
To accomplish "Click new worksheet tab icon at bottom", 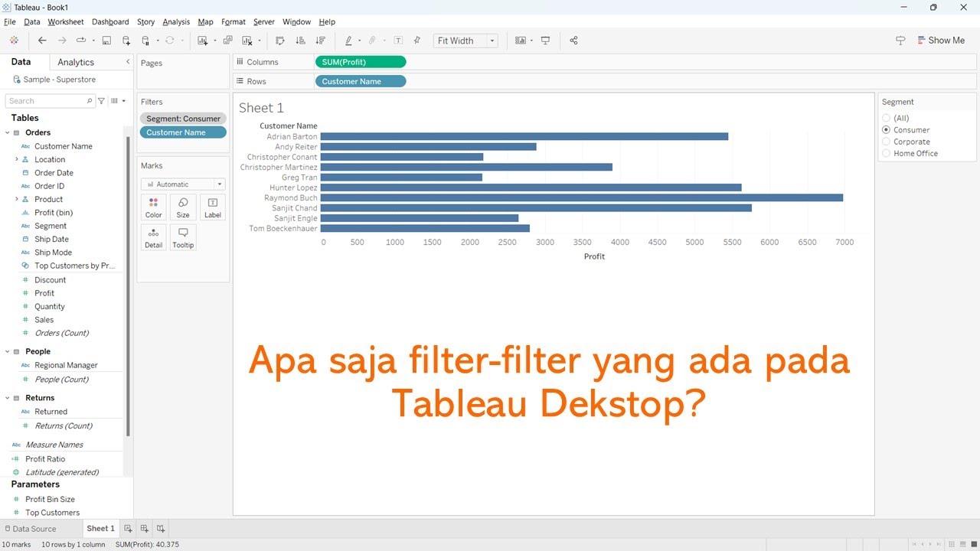I will pos(128,529).
